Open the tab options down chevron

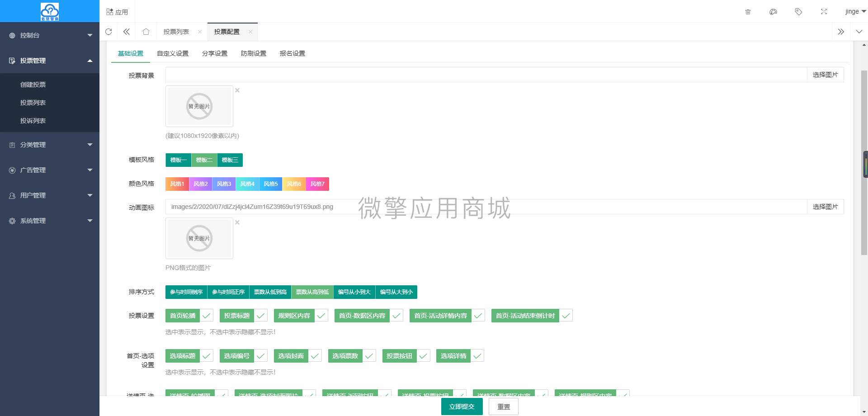point(859,32)
